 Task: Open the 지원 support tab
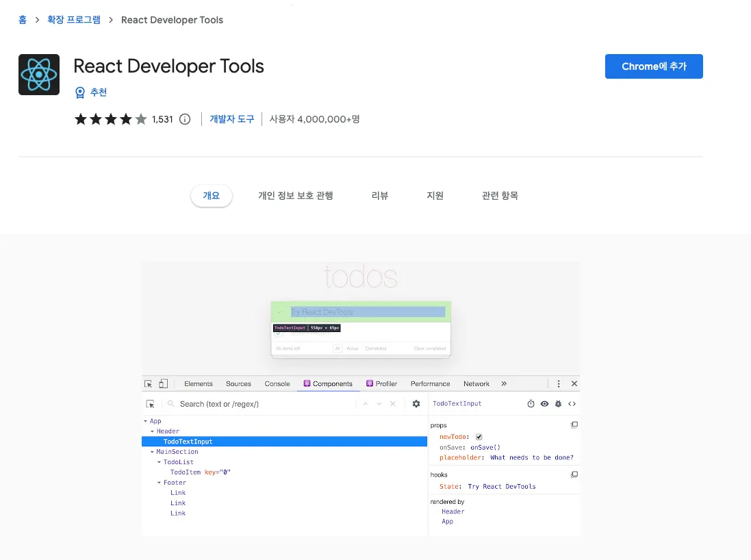coord(435,195)
